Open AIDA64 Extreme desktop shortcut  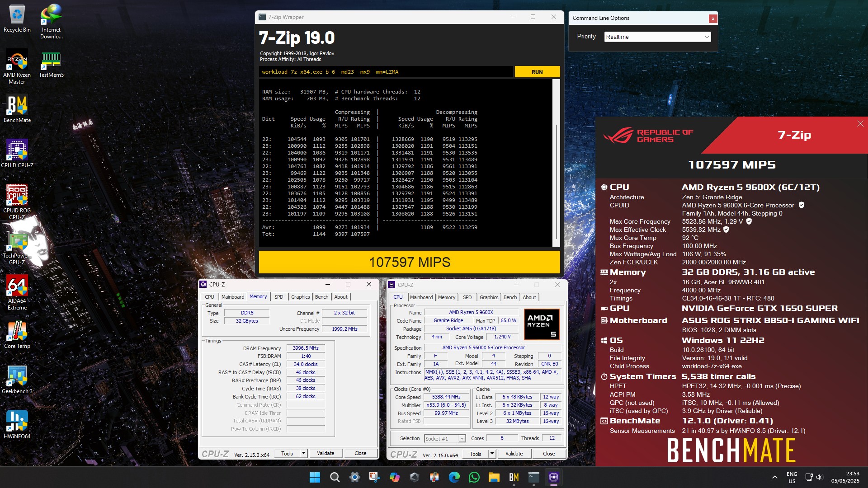tap(17, 292)
